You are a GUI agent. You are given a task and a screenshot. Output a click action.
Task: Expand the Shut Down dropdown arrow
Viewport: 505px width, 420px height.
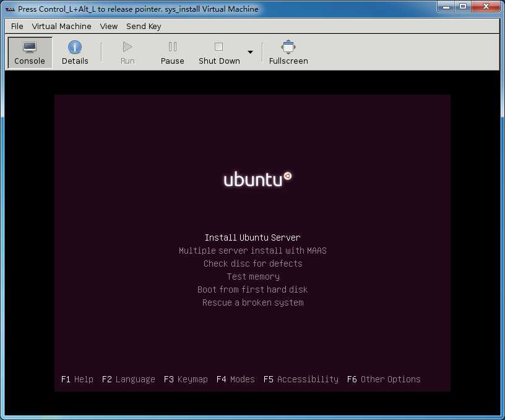pyautogui.click(x=250, y=52)
